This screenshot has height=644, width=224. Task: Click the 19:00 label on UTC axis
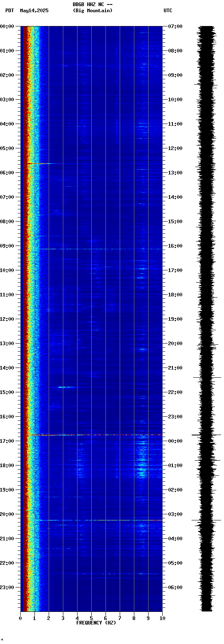[175, 319]
